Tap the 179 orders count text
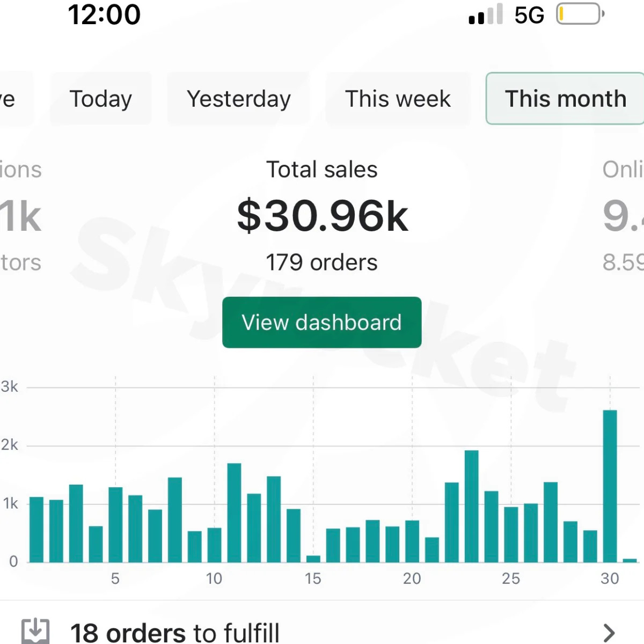The height and width of the screenshot is (644, 644). tap(322, 262)
